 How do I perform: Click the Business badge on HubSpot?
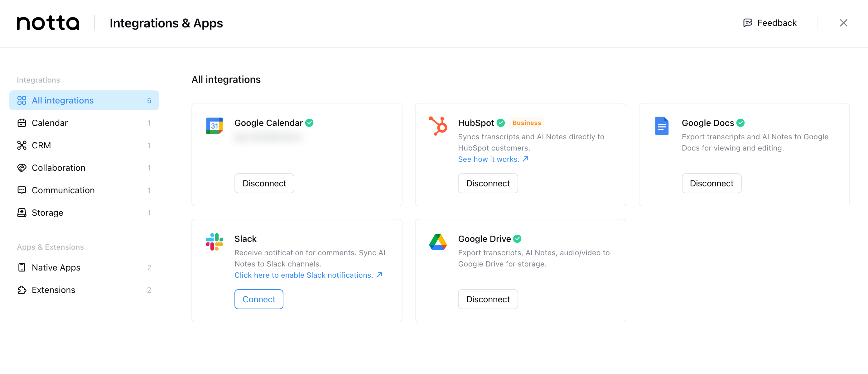527,123
